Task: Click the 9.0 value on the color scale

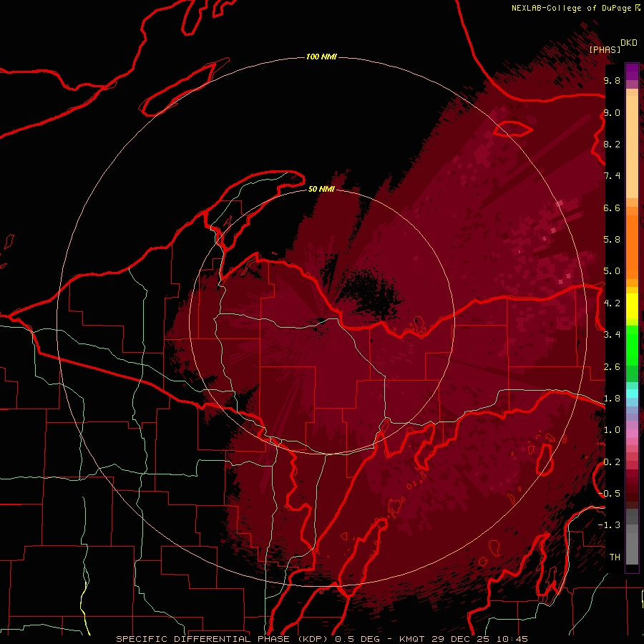Action: [x=612, y=112]
